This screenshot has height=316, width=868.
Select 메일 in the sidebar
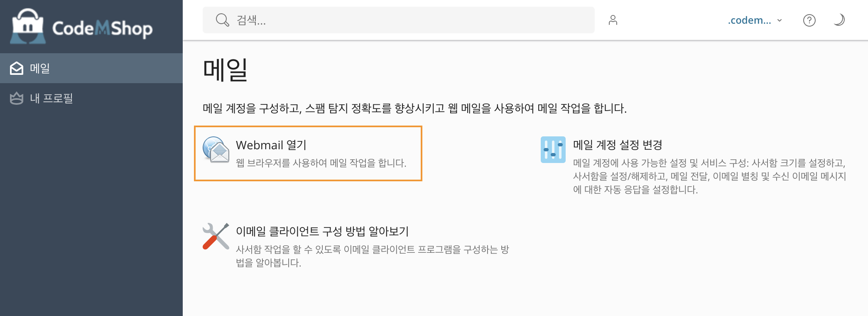click(x=40, y=68)
